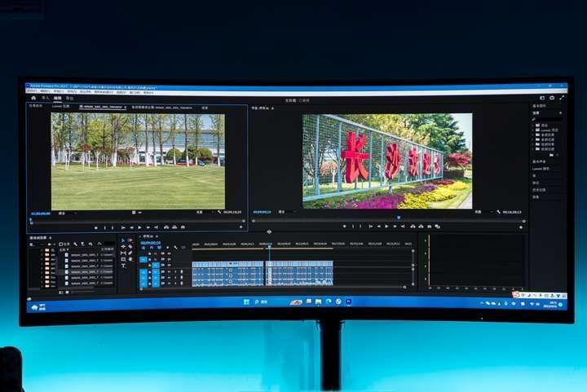587x392 pixels.
Task: Mute the first audio track
Action: (169, 272)
